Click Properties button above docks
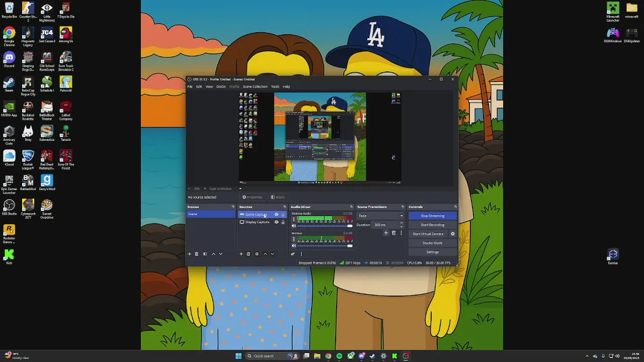 pos(253,197)
